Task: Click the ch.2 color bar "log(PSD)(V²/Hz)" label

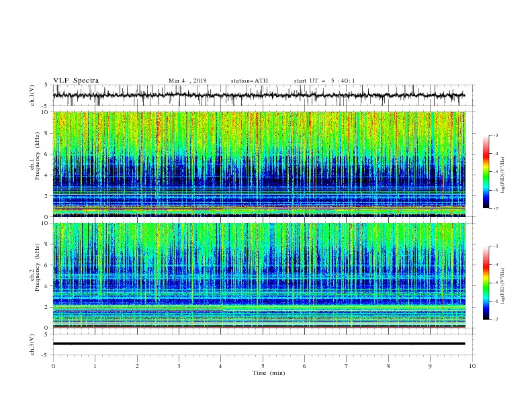Action: tap(502, 286)
